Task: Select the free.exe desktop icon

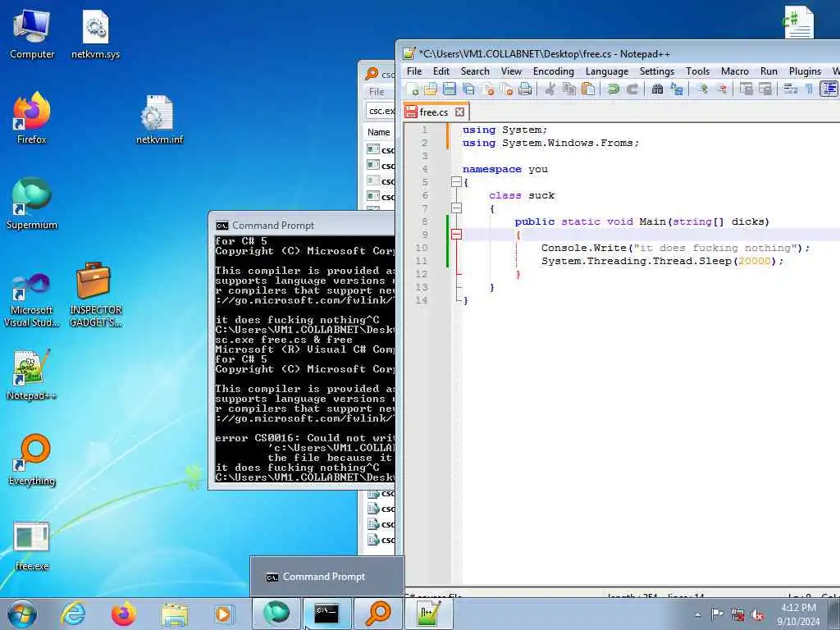Action: coord(32,546)
